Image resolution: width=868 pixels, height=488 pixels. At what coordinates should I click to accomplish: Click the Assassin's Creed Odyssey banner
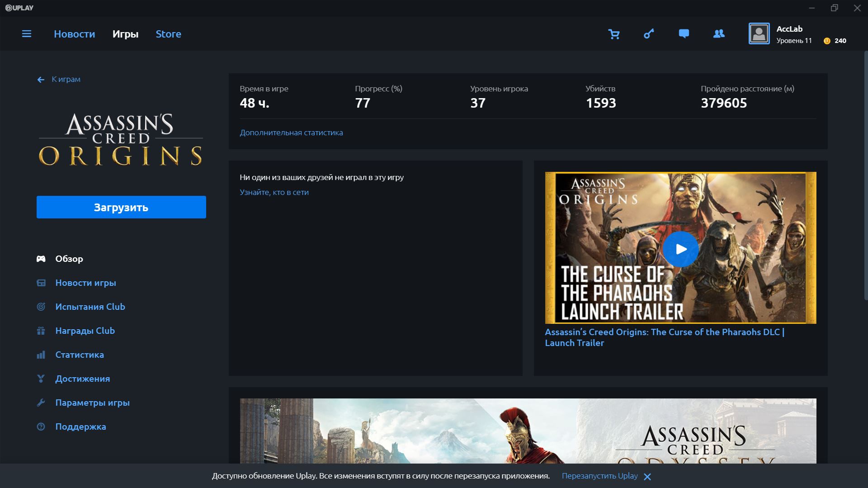click(528, 431)
